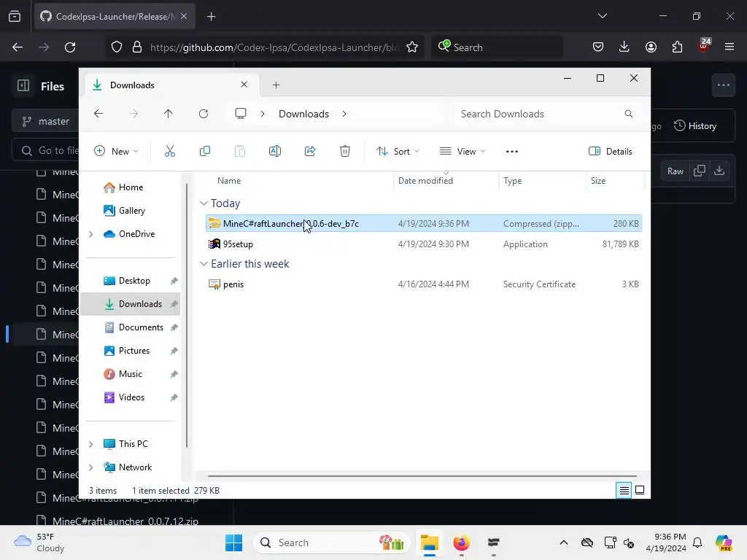The image size is (747, 560).
Task: Open the Sort dropdown menu
Action: coord(398,152)
